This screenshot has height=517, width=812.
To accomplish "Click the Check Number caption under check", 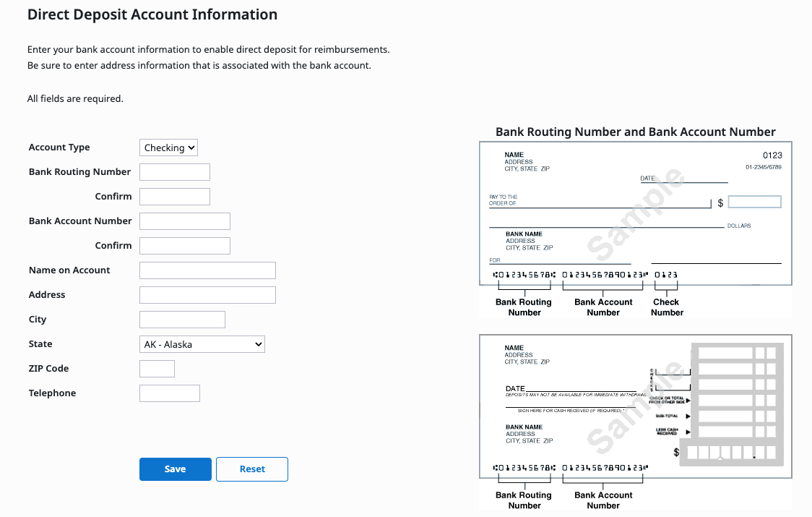I will tap(667, 307).
